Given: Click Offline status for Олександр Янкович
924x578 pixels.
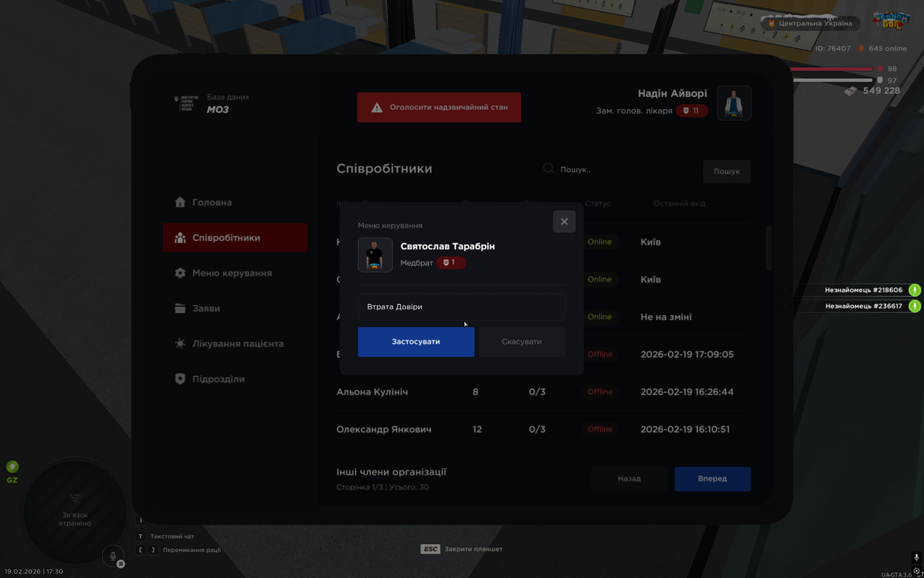Looking at the screenshot, I should tap(600, 429).
